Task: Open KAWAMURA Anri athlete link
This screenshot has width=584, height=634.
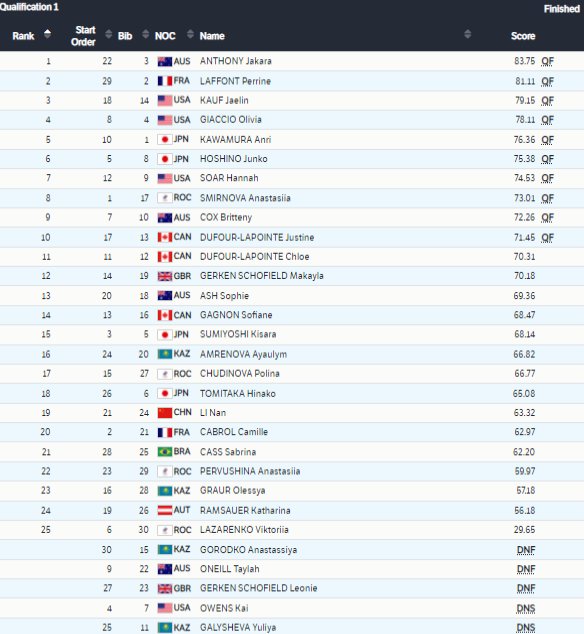Action: click(235, 139)
